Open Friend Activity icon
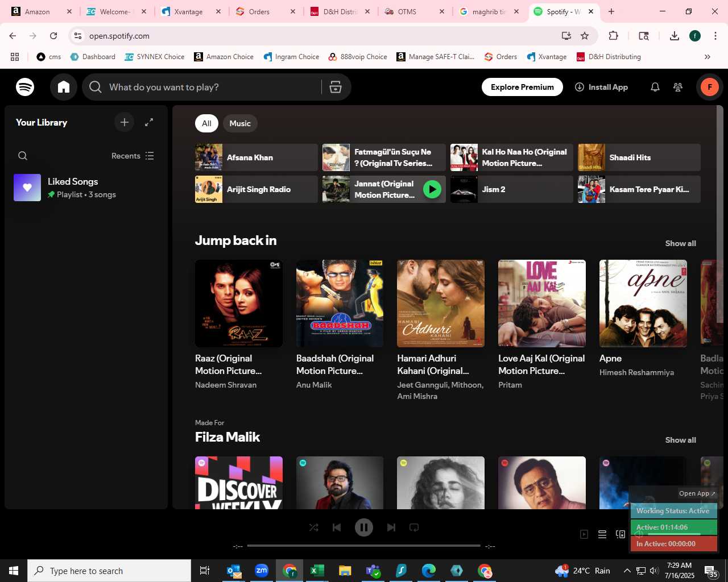The width and height of the screenshot is (728, 582). (x=678, y=87)
